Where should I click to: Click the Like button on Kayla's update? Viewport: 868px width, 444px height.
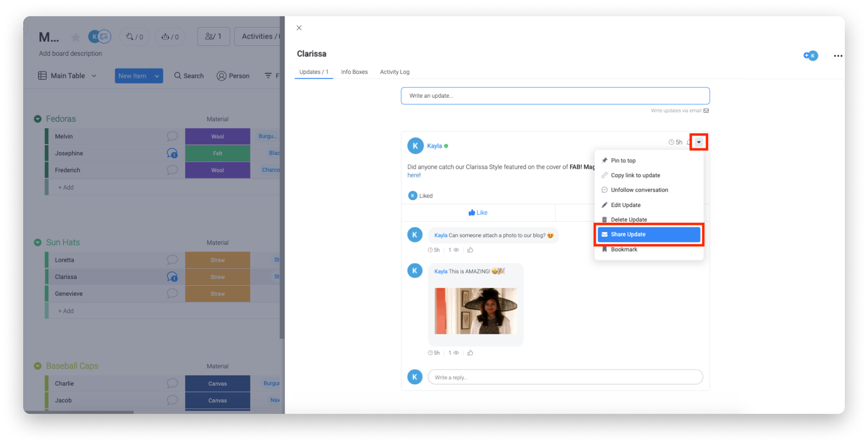click(x=478, y=213)
